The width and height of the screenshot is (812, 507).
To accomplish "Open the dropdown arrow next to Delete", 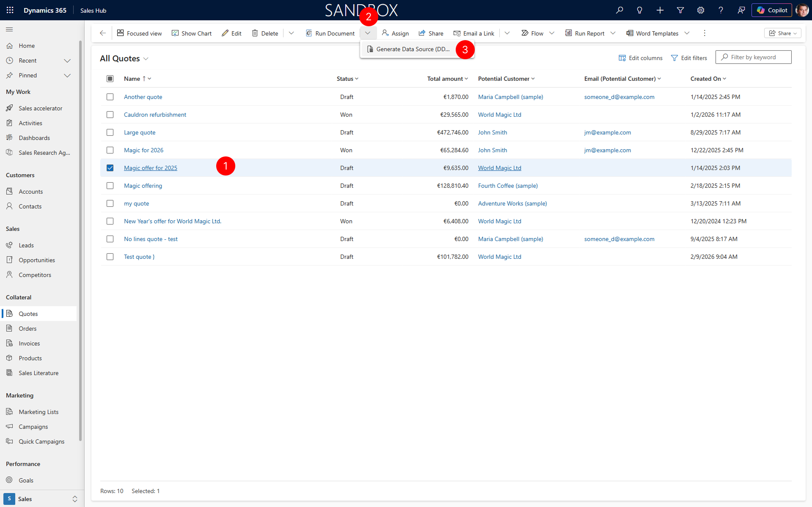I will [291, 33].
